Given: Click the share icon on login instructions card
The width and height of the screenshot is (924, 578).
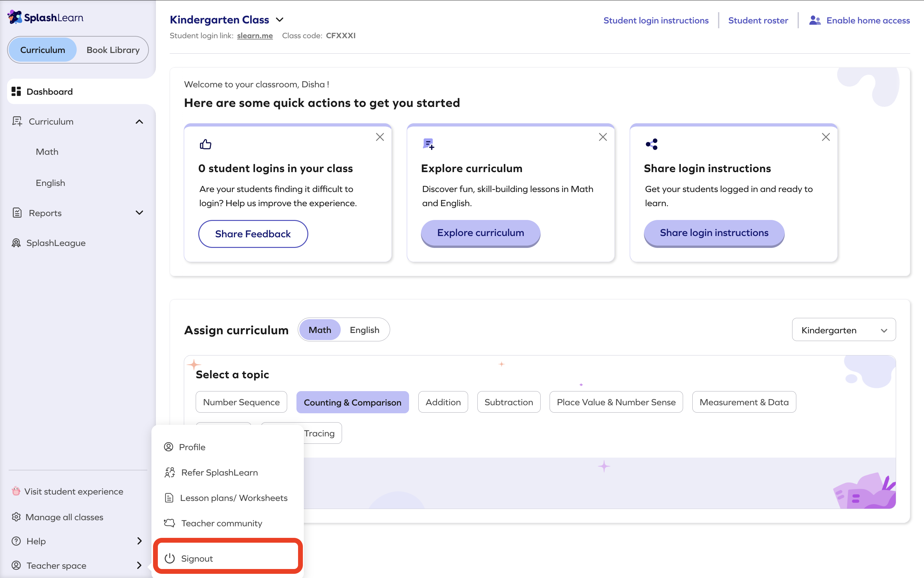Looking at the screenshot, I should 651,144.
